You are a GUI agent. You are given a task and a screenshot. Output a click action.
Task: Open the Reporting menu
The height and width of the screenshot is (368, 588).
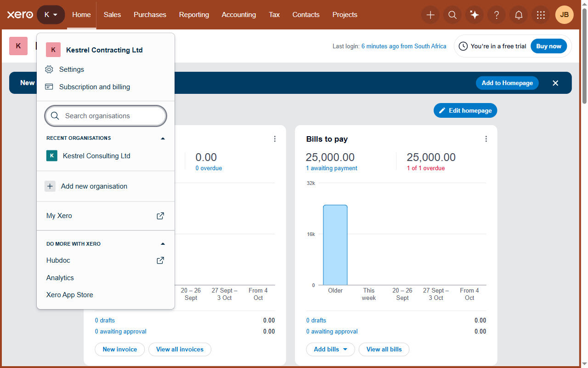pos(194,15)
